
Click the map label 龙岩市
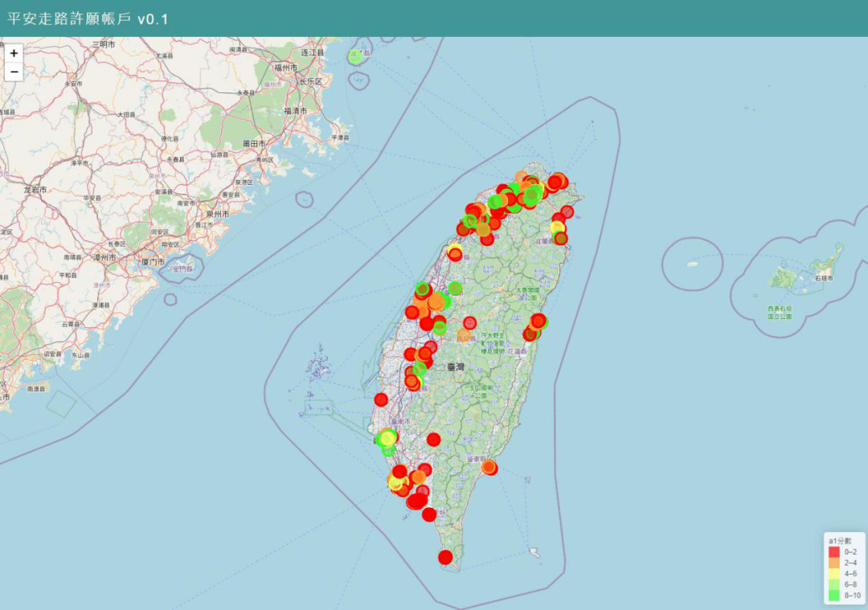click(x=35, y=190)
